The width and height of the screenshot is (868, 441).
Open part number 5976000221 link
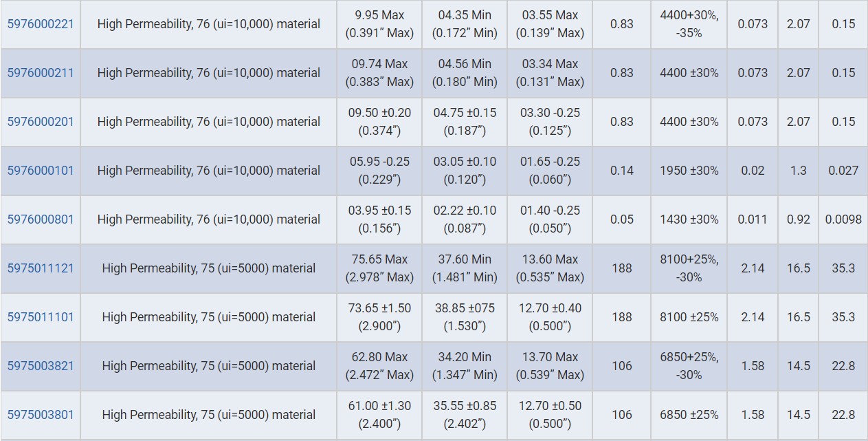(x=41, y=24)
